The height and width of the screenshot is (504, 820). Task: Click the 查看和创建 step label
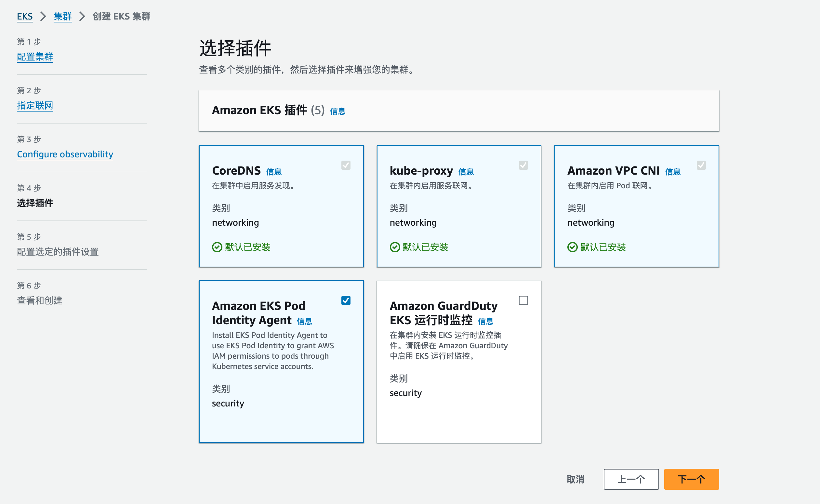(40, 300)
